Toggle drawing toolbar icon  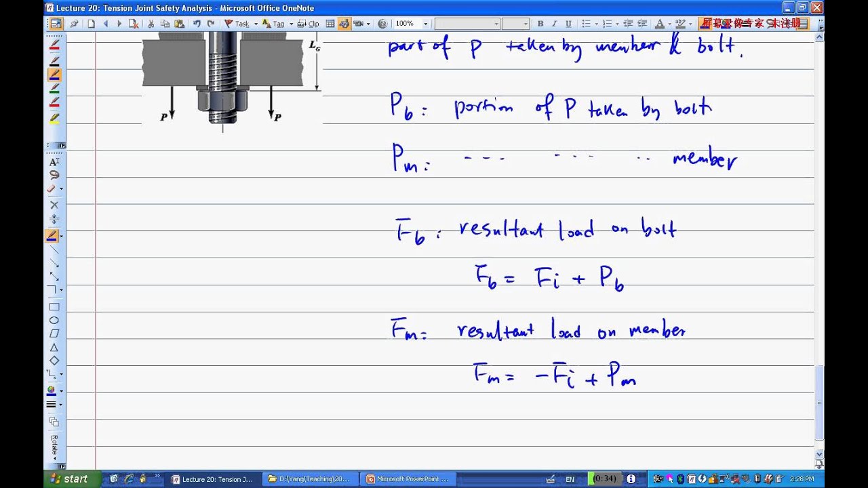(x=344, y=24)
